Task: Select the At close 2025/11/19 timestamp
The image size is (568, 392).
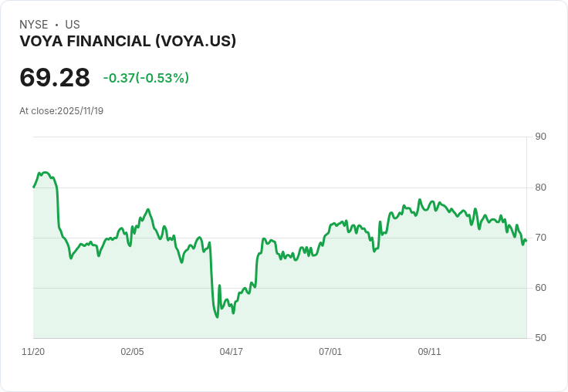Action: (x=62, y=111)
